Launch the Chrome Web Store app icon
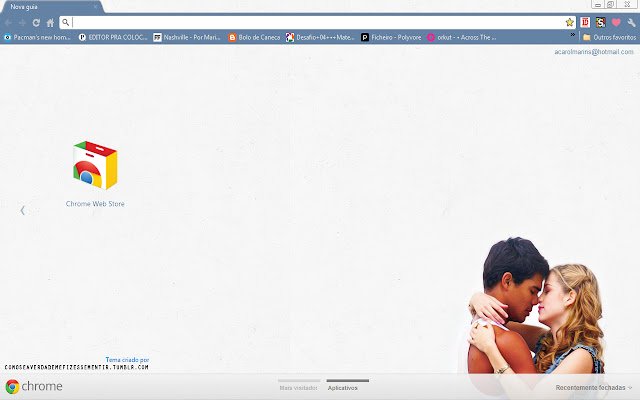The image size is (640, 400). click(x=95, y=165)
